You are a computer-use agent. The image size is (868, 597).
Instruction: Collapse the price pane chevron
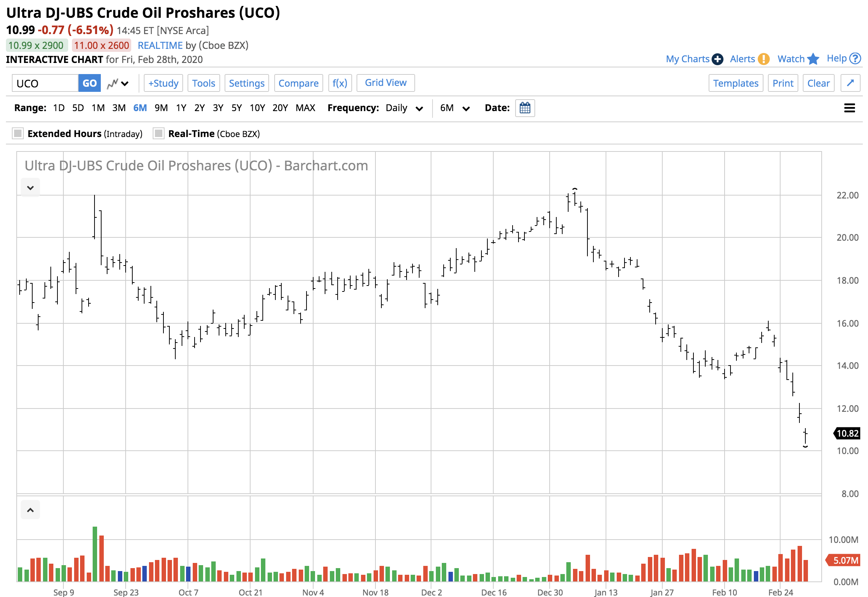pos(30,187)
